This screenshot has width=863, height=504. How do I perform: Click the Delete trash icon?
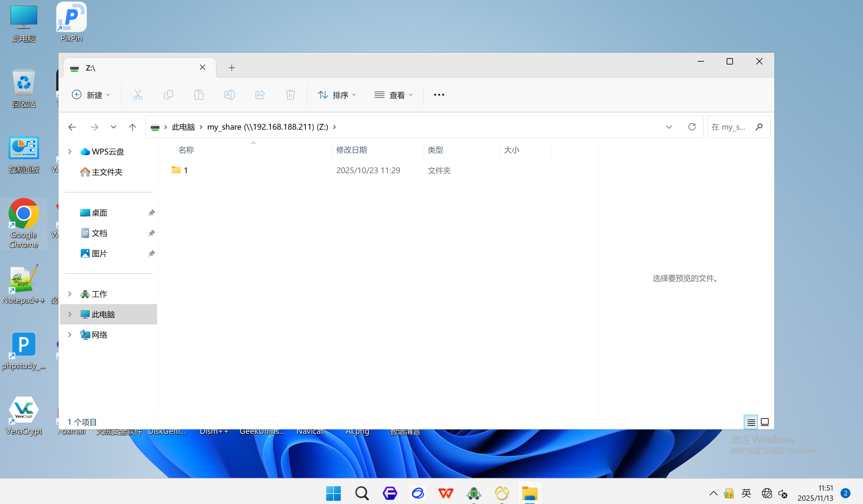(x=290, y=95)
